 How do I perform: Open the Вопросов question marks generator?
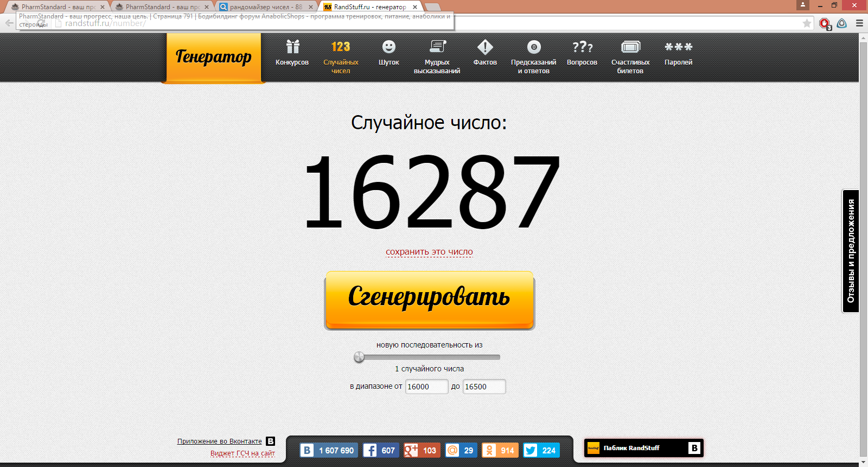pyautogui.click(x=582, y=53)
